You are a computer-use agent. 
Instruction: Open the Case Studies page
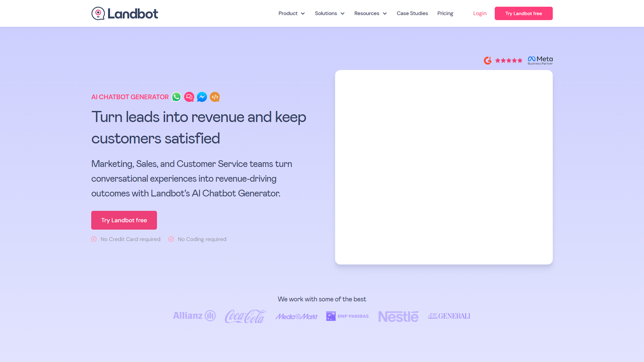412,13
